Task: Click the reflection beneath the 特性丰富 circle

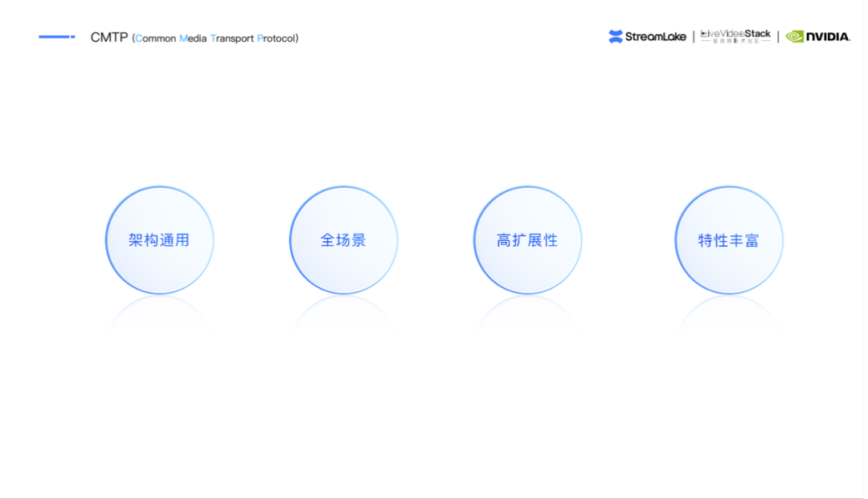Action: click(728, 312)
